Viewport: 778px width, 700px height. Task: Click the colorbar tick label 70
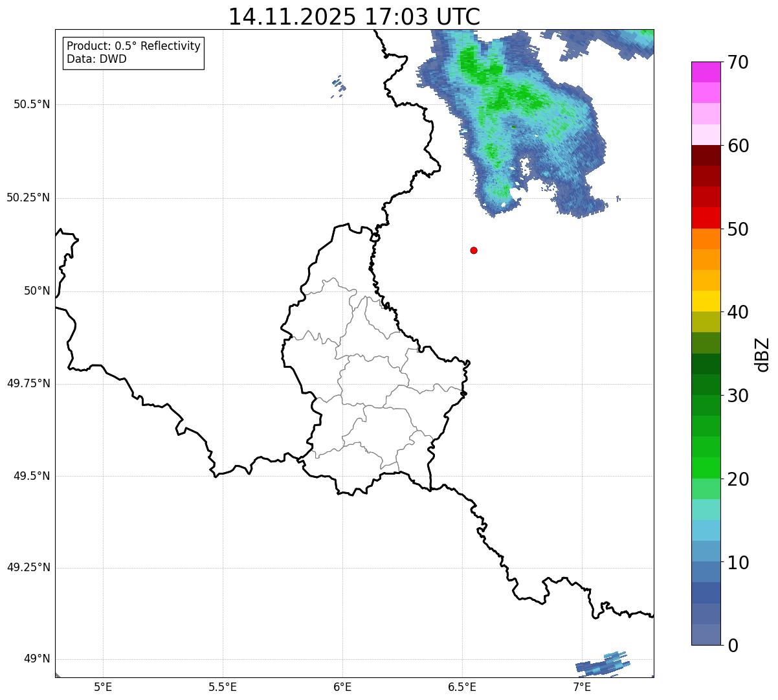738,62
